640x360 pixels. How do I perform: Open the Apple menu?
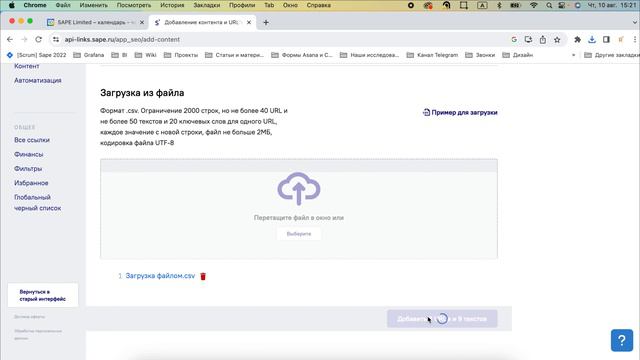12,5
